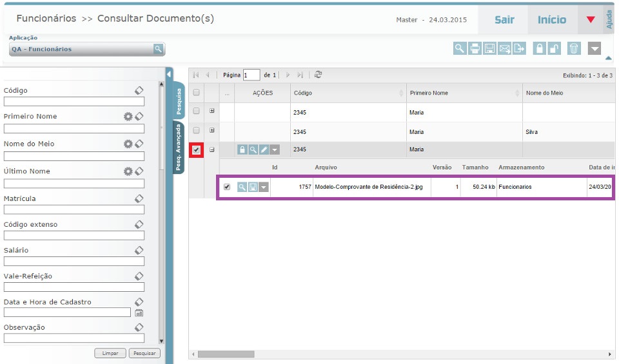Click the open padlock unlock icon
The height and width of the screenshot is (364, 619).
pyautogui.click(x=555, y=48)
